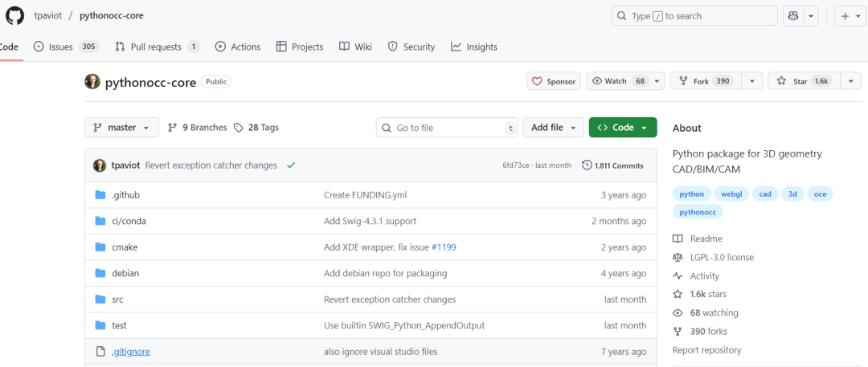Expand the Add file dropdown
868x367 pixels.
coord(553,128)
